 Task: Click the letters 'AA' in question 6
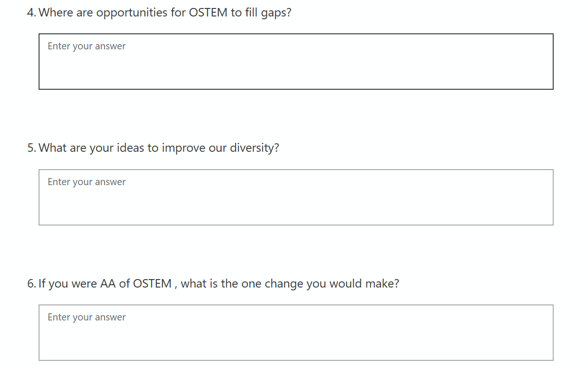coord(108,284)
